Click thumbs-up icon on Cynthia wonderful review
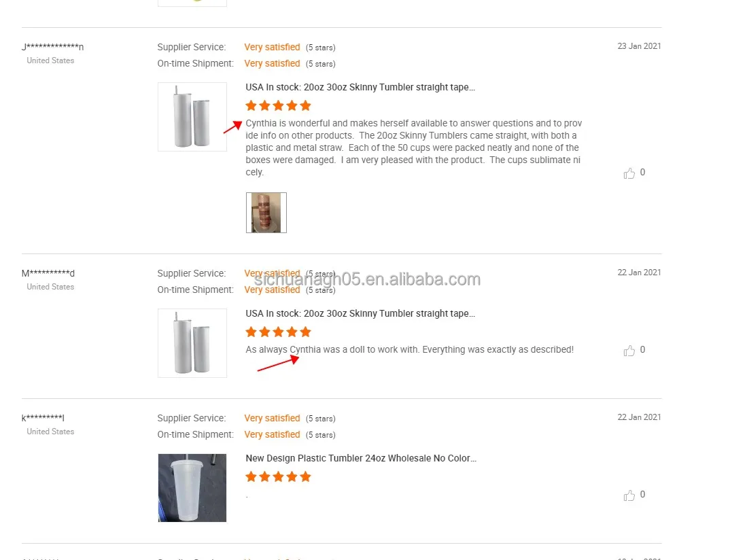The height and width of the screenshot is (560, 734). 629,173
